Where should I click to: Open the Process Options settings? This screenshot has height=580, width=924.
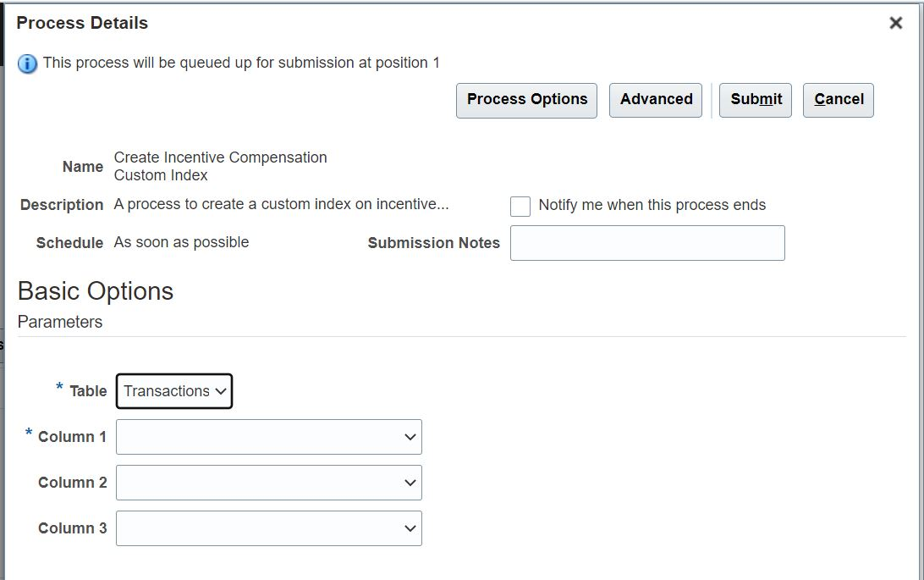tap(526, 100)
